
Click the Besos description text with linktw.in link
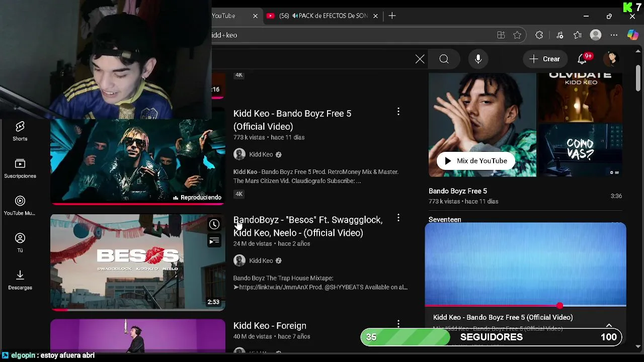(x=320, y=283)
